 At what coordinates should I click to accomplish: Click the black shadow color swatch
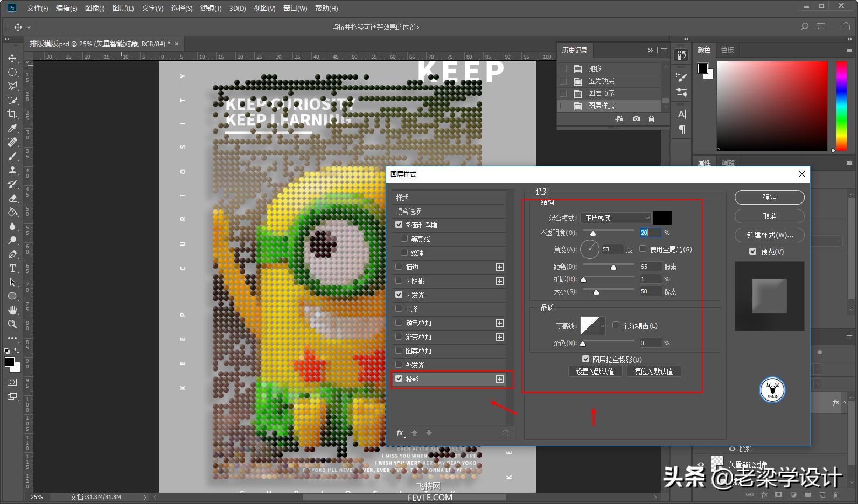662,218
